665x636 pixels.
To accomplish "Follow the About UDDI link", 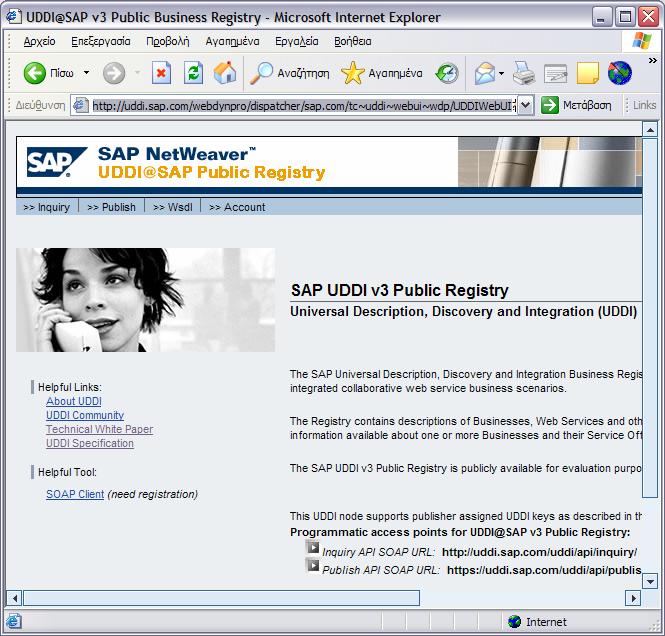I will click(74, 401).
